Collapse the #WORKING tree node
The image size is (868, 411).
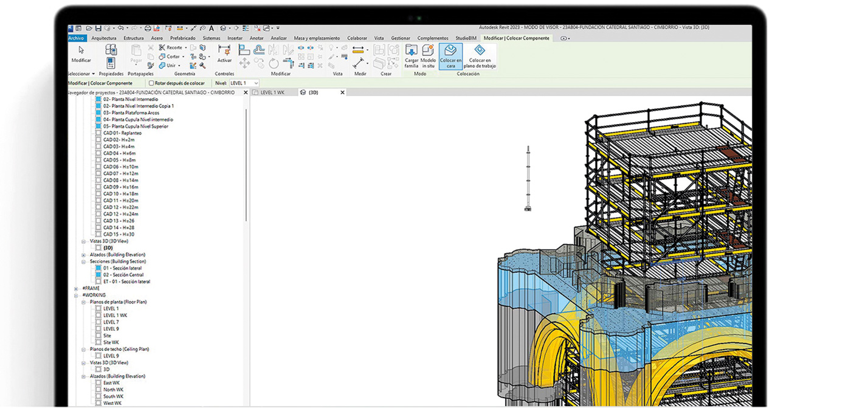pos(76,295)
